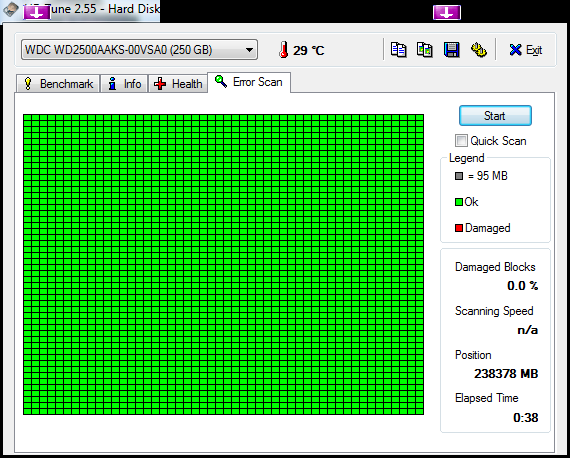Click the copy info to clipboard icon
Screen dimensions: 570x458
[x=398, y=50]
